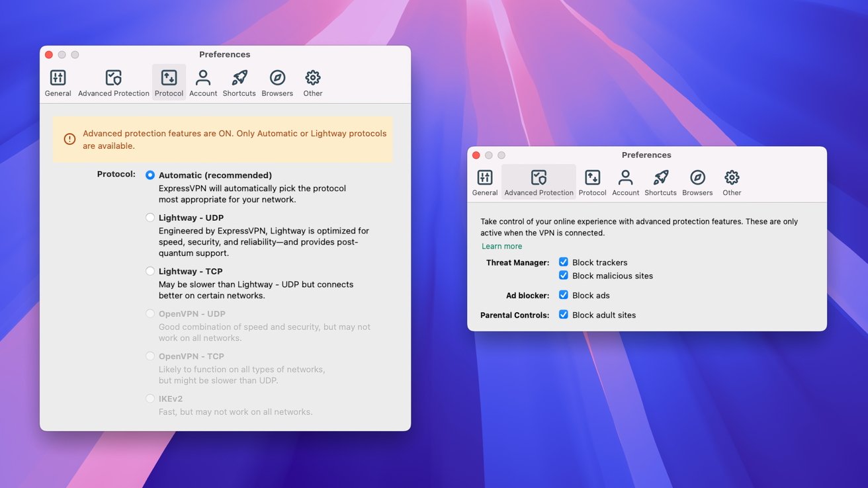Open Browsers tab in left Preferences window

point(277,83)
